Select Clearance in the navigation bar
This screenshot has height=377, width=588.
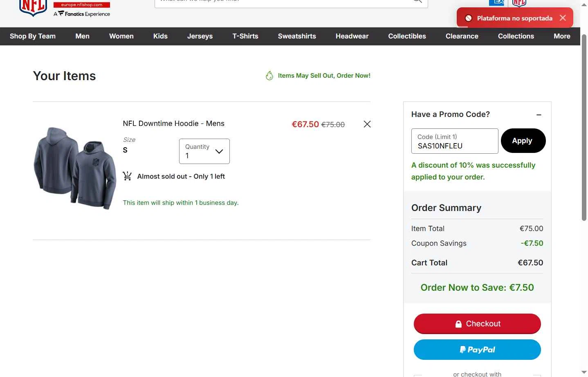[462, 36]
